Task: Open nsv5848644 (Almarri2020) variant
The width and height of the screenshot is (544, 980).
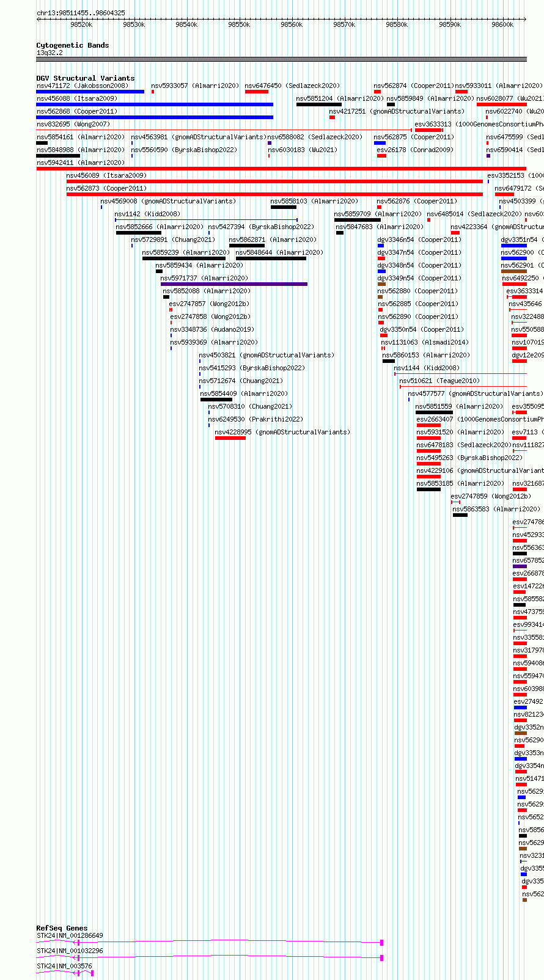Action: [x=279, y=252]
